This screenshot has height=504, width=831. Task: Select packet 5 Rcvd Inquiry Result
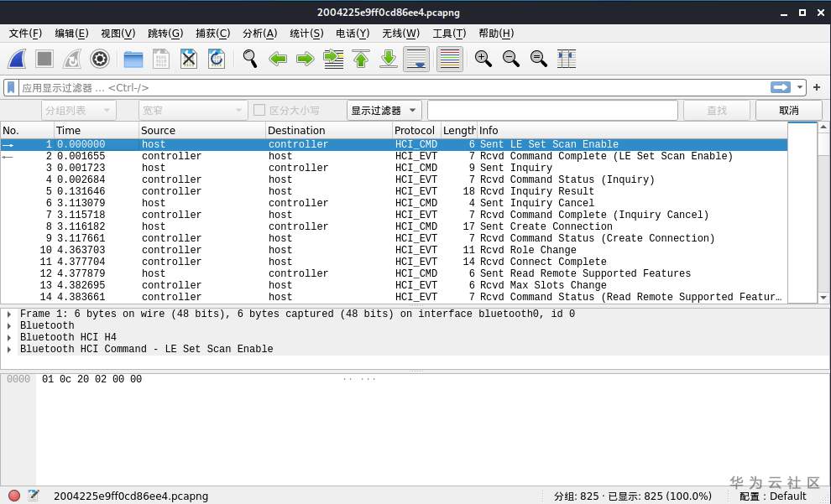click(394, 191)
